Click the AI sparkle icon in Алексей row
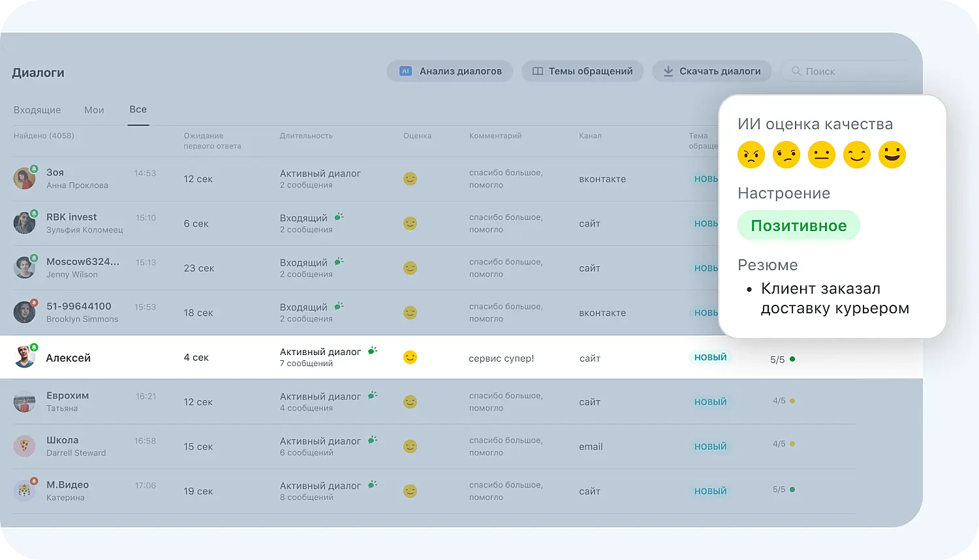The width and height of the screenshot is (979, 560). [372, 351]
